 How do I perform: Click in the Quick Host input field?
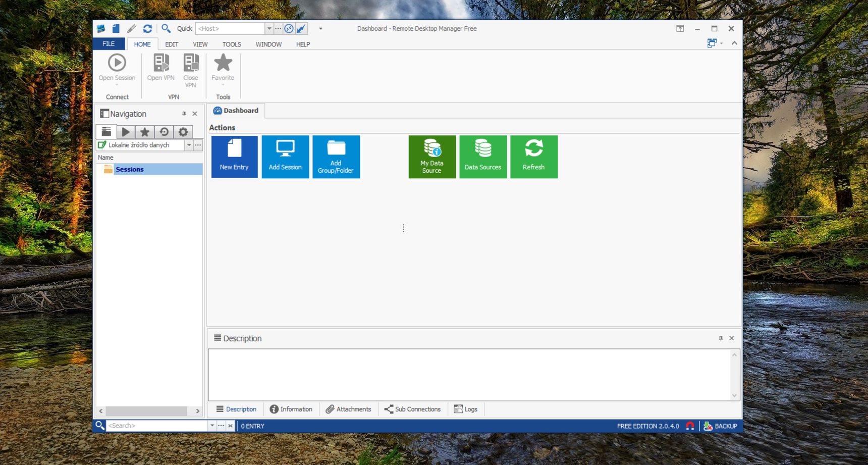click(230, 29)
